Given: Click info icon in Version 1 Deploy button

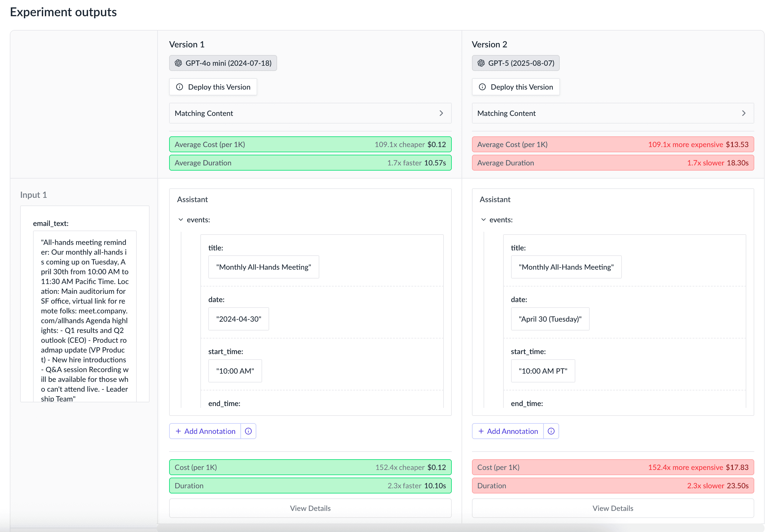Looking at the screenshot, I should pos(180,87).
